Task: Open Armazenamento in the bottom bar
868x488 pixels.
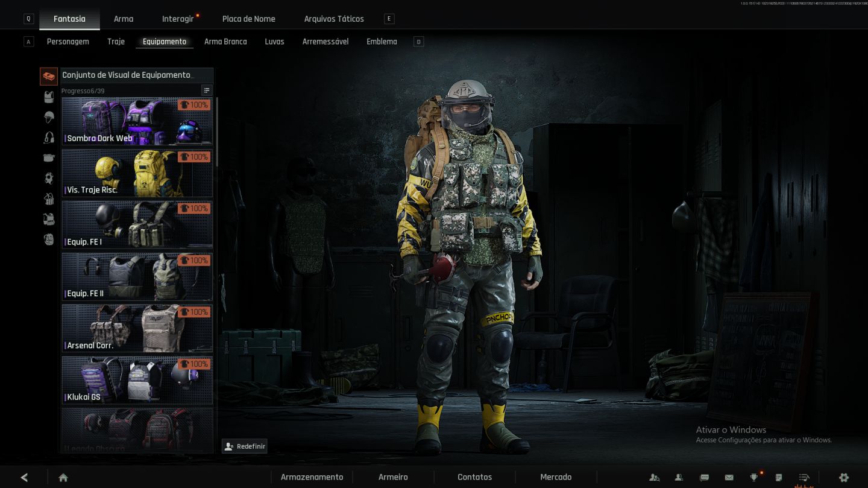Action: click(312, 477)
